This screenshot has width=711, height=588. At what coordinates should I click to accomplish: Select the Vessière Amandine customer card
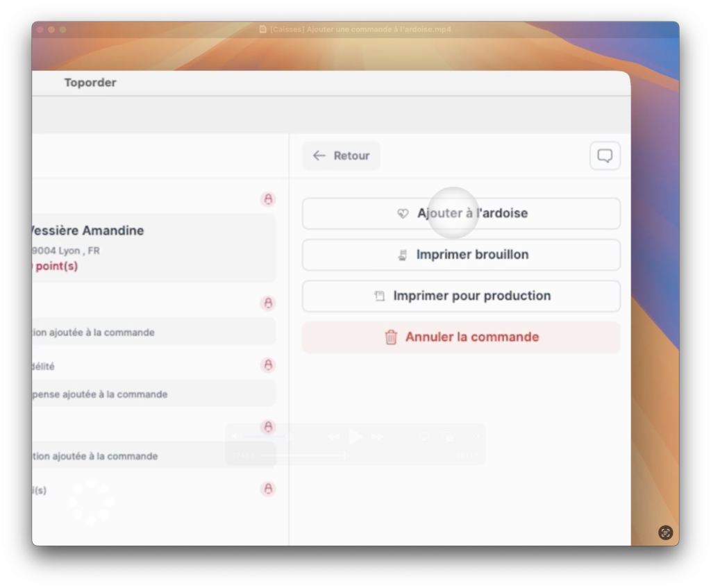(x=153, y=247)
